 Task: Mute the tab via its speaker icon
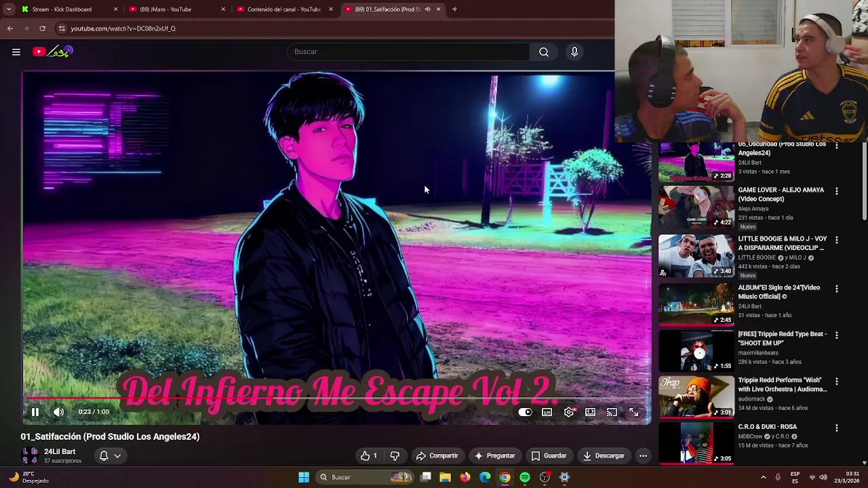click(427, 9)
